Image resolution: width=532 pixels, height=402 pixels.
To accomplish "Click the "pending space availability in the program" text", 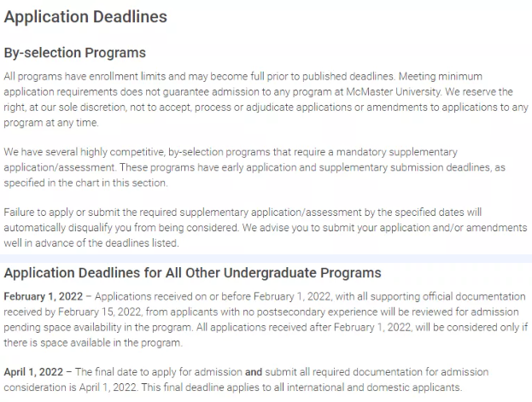I will pos(98,328).
